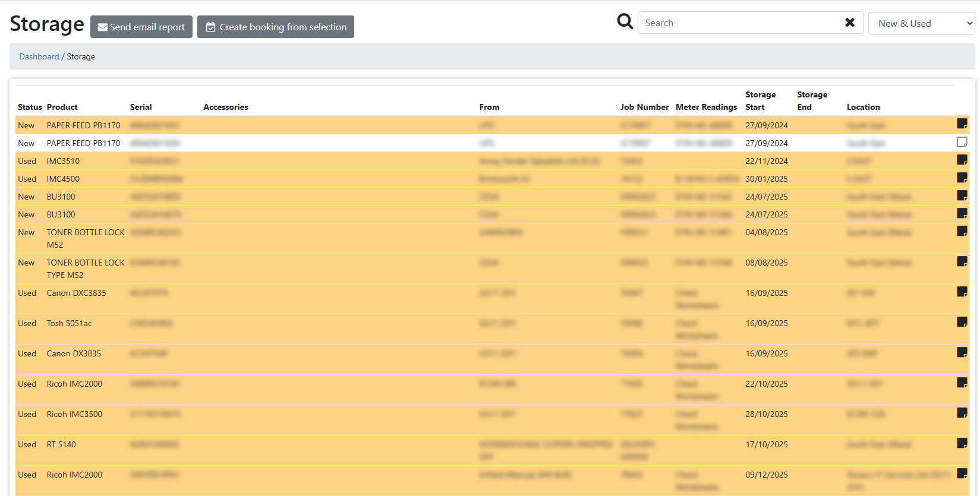This screenshot has height=496, width=980.
Task: Open note icon for Tosh 5051ac row
Action: [962, 322]
